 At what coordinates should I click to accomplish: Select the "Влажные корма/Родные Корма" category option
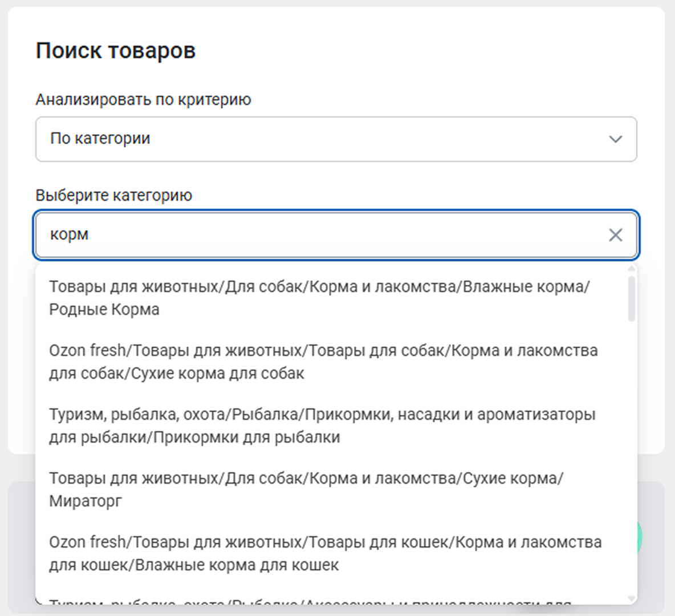319,298
